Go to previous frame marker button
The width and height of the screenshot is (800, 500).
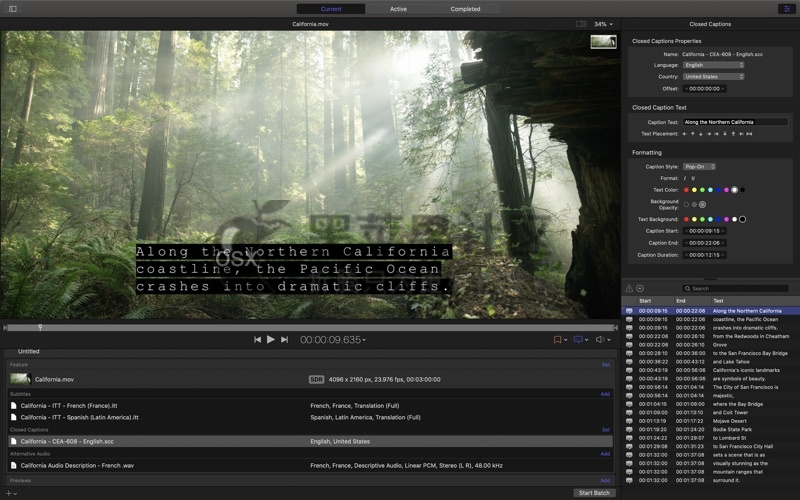point(258,340)
